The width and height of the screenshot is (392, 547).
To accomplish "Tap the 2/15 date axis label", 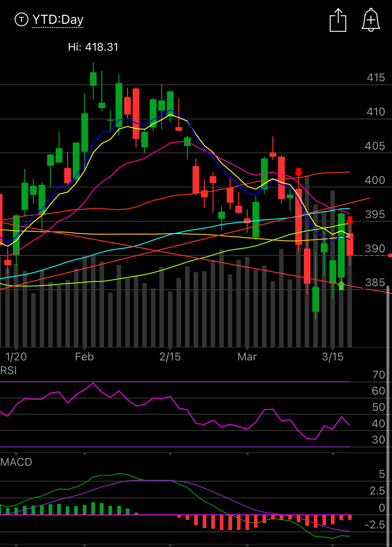I will [170, 357].
